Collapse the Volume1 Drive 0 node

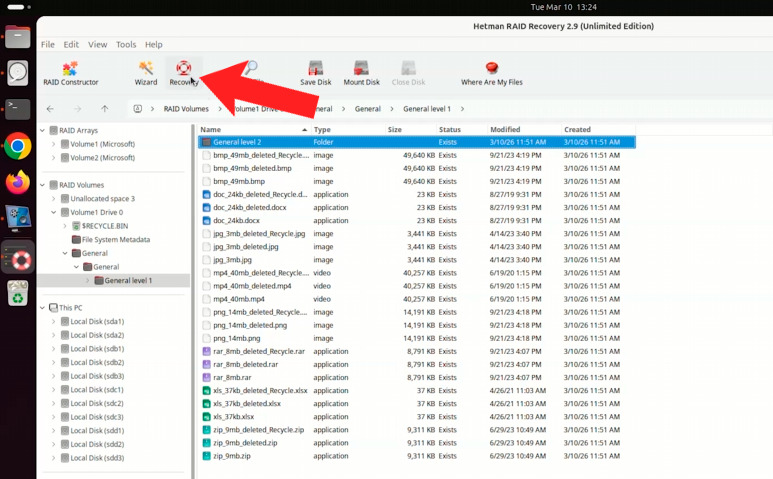tap(53, 212)
